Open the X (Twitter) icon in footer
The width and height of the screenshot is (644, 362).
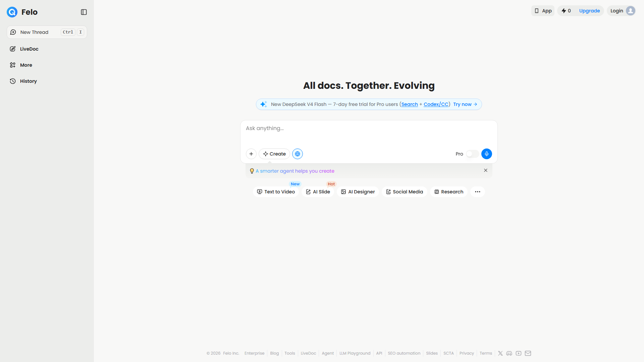tap(500, 353)
